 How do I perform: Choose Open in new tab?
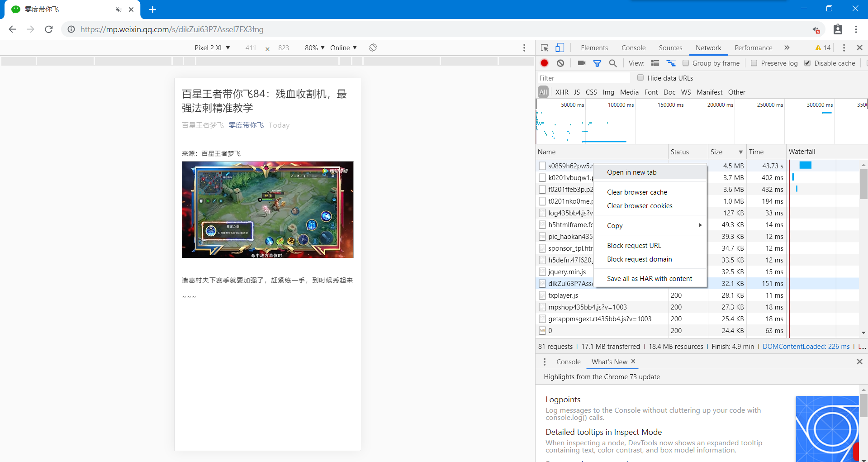631,172
